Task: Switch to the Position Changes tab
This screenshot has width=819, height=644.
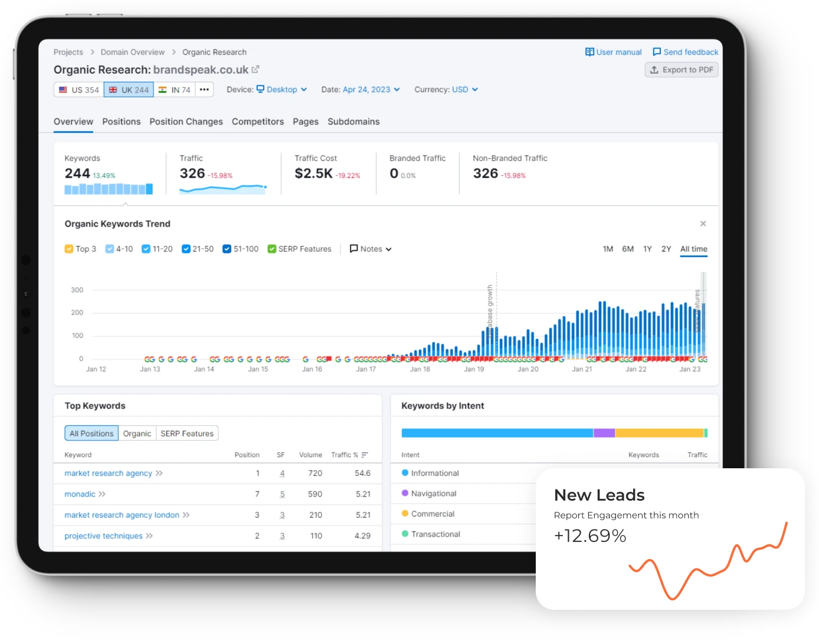Action: [x=186, y=121]
